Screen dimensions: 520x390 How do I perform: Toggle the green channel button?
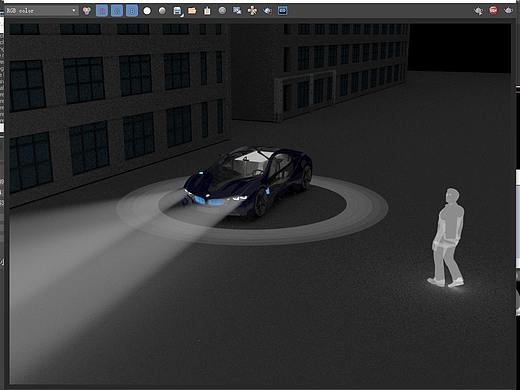117,11
